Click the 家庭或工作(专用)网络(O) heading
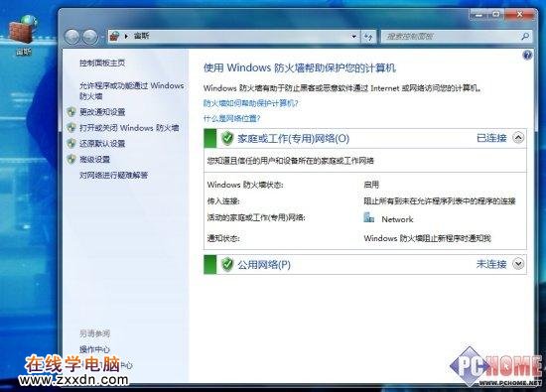Image resolution: width=546 pixels, height=392 pixels. [x=293, y=139]
